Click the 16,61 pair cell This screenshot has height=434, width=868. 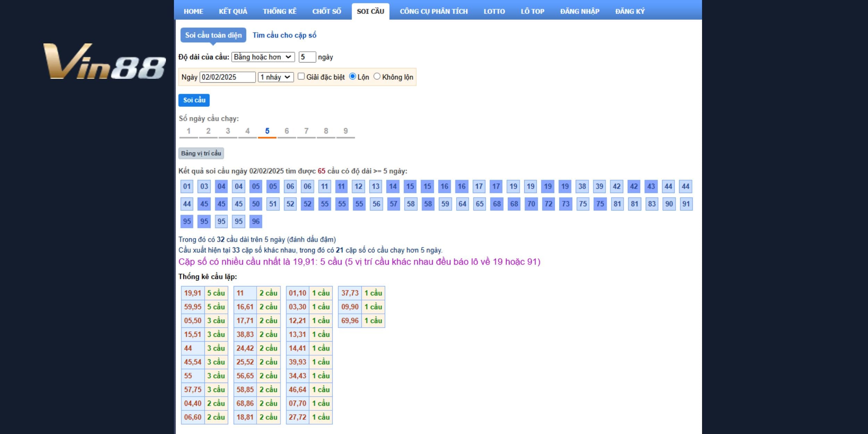point(245,307)
